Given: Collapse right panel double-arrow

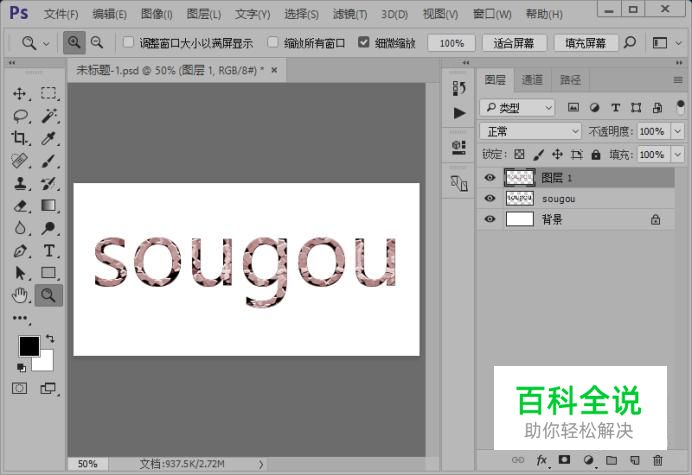Looking at the screenshot, I should 679,63.
